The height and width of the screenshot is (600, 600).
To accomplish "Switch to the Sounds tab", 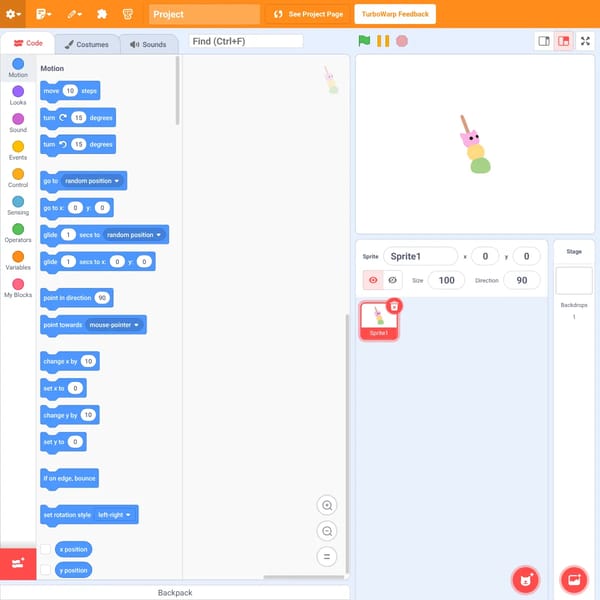I will click(x=148, y=44).
